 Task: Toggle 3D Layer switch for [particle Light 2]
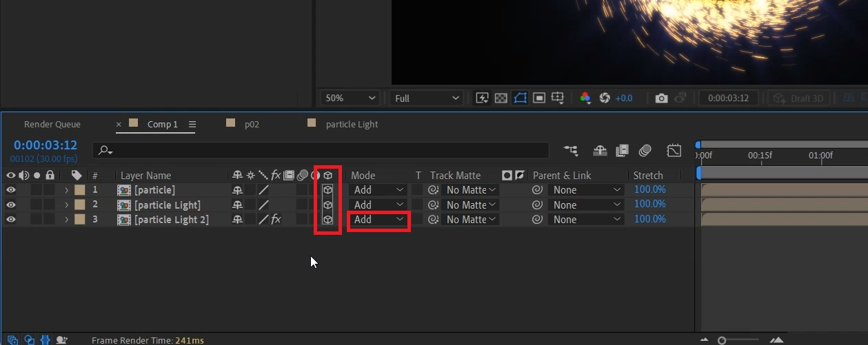328,220
